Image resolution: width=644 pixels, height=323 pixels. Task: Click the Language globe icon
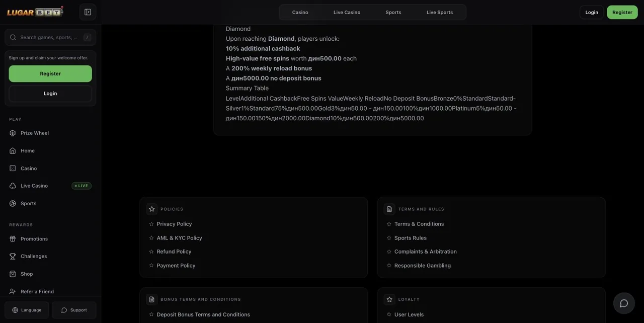15,310
